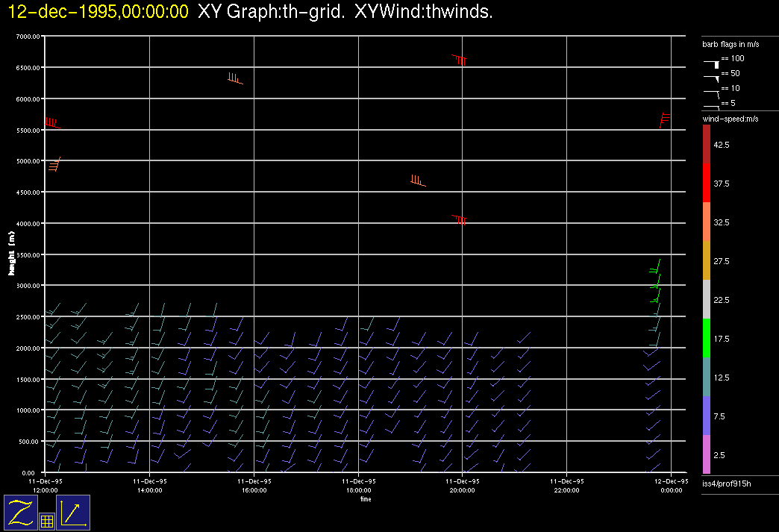Screen dimensions: 779x532
Task: Click the 50 m/s barb flag symbol
Action: (713, 77)
